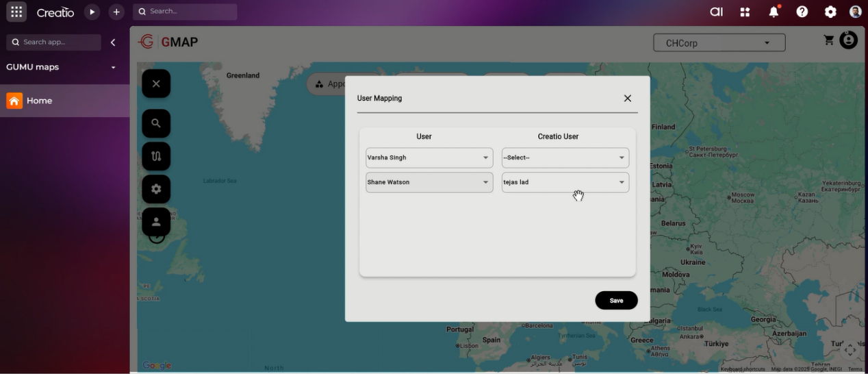The image size is (868, 374).
Task: Open system settings gear in top bar
Action: pyautogui.click(x=830, y=12)
